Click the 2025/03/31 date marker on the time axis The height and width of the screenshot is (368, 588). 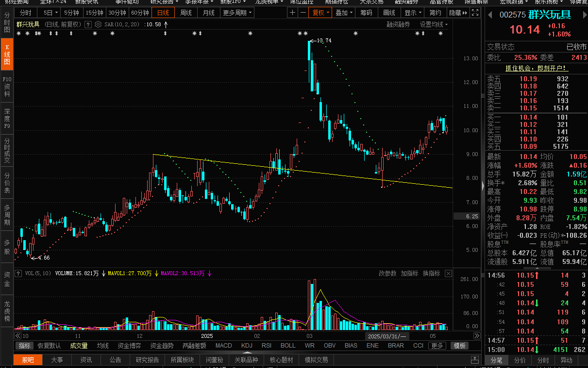386,336
